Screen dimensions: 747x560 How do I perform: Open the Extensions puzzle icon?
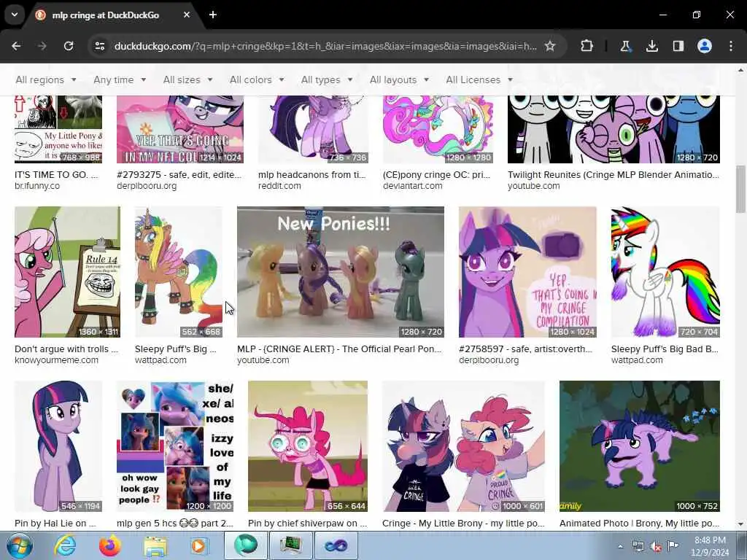587,46
